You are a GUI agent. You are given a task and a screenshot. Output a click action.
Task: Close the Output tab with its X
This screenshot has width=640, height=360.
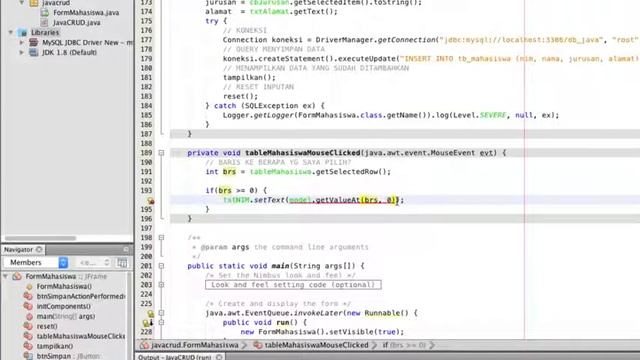click(x=219, y=357)
